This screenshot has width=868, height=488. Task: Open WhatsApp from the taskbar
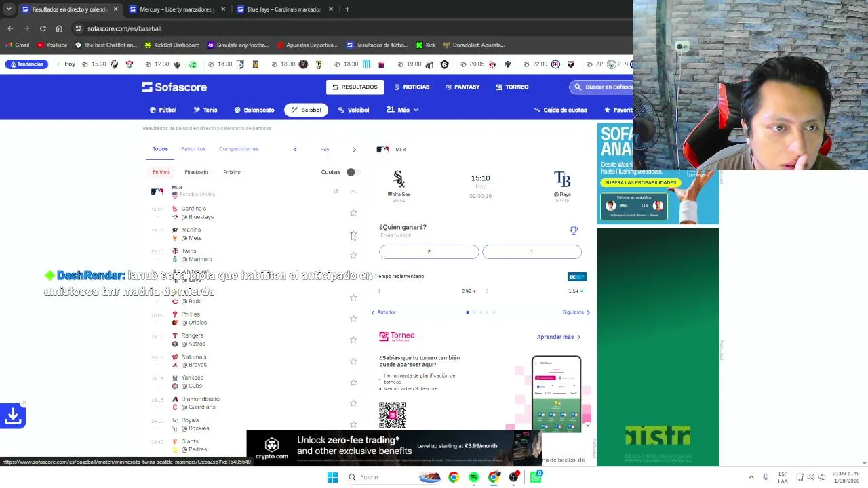[536, 477]
